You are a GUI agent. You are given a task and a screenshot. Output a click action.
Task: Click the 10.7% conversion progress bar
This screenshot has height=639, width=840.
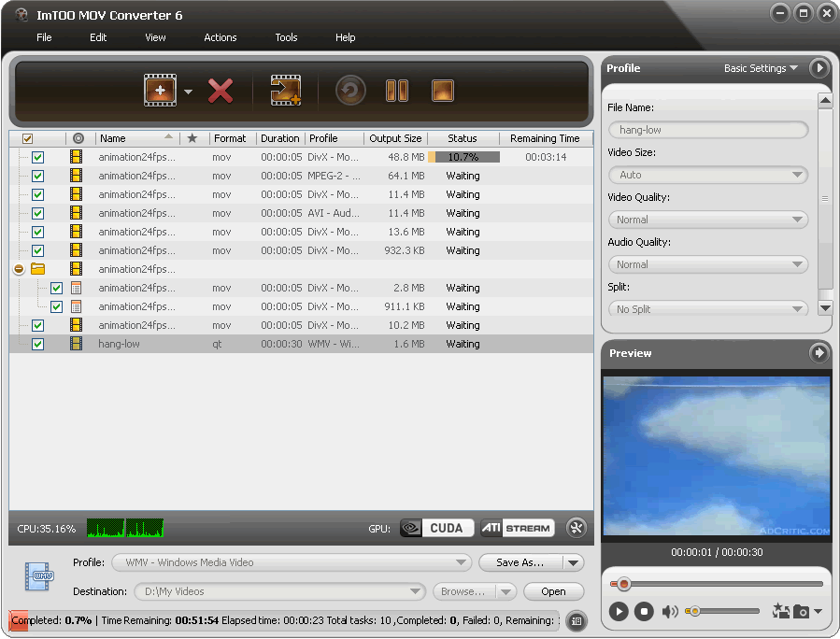[x=464, y=157]
